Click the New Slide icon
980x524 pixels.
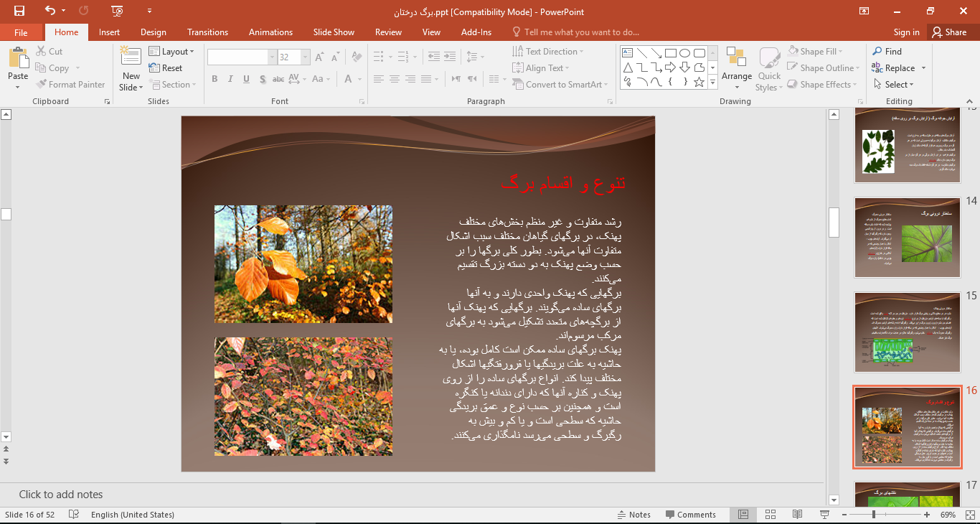coord(131,56)
